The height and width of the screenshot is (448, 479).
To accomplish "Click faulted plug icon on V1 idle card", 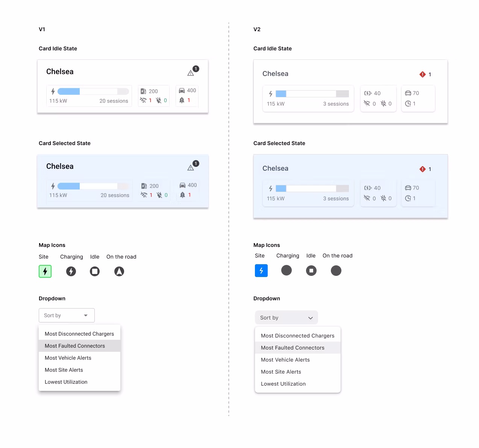I will coord(159,100).
